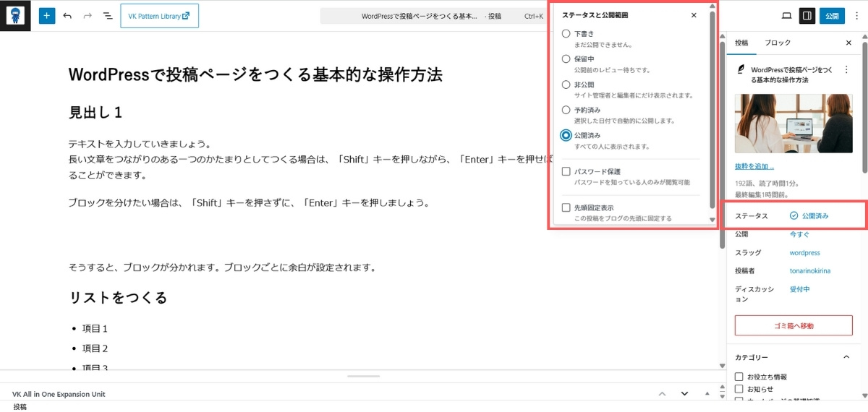The height and width of the screenshot is (412, 868).
Task: Click the status popup scrollbar
Action: (712, 108)
